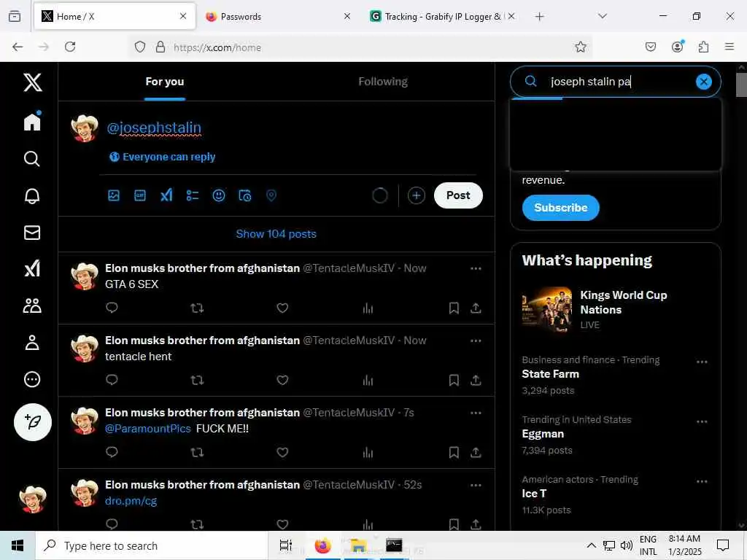Open X logo in left sidebar
This screenshot has height=560, width=747.
(x=32, y=82)
